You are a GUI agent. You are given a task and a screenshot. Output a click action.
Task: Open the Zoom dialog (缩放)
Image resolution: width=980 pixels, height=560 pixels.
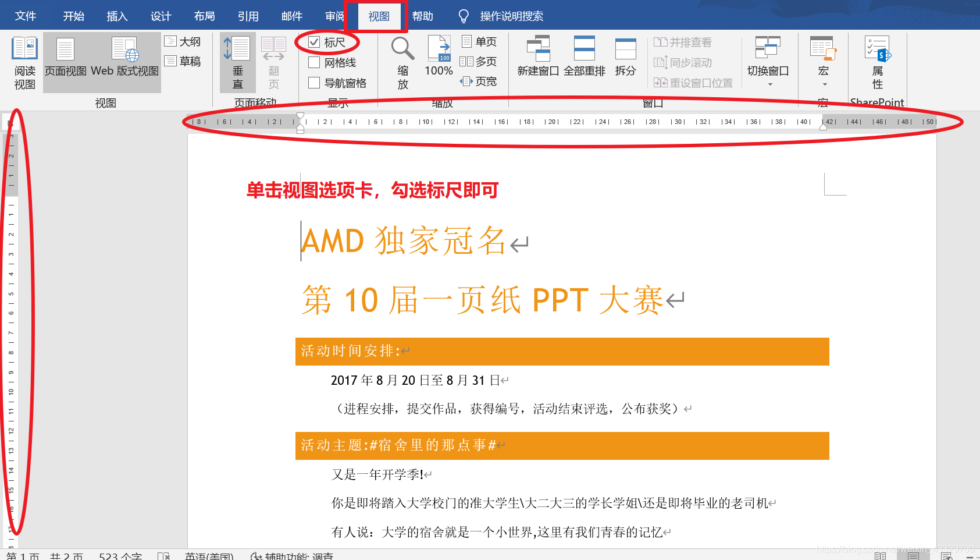402,63
